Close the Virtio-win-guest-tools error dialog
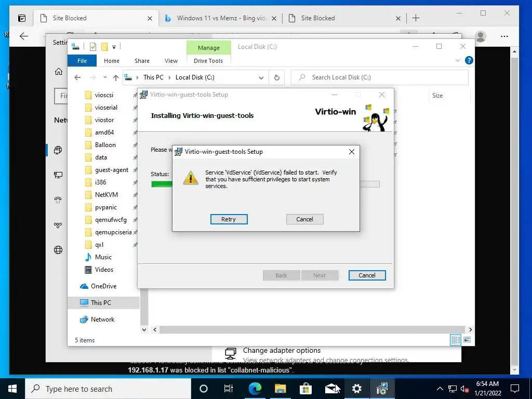 click(352, 152)
